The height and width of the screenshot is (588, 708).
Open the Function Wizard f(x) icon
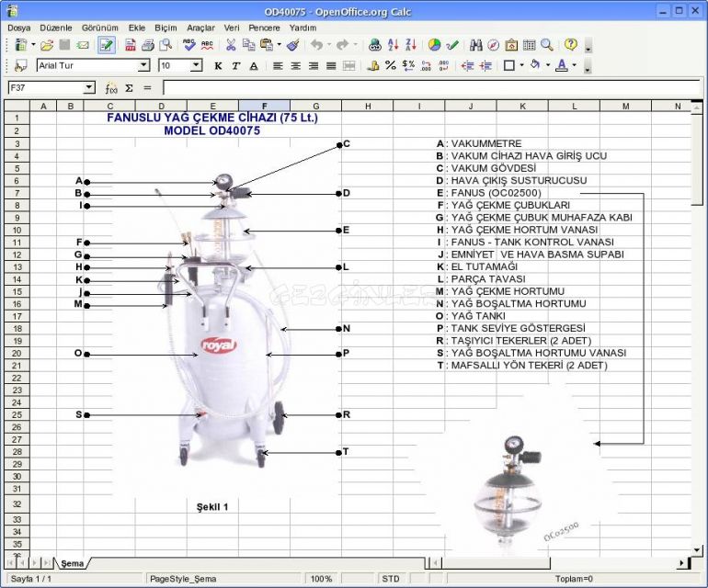[x=111, y=88]
